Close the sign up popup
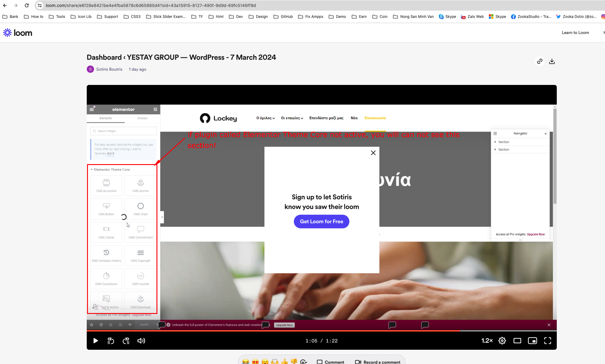 pyautogui.click(x=373, y=153)
